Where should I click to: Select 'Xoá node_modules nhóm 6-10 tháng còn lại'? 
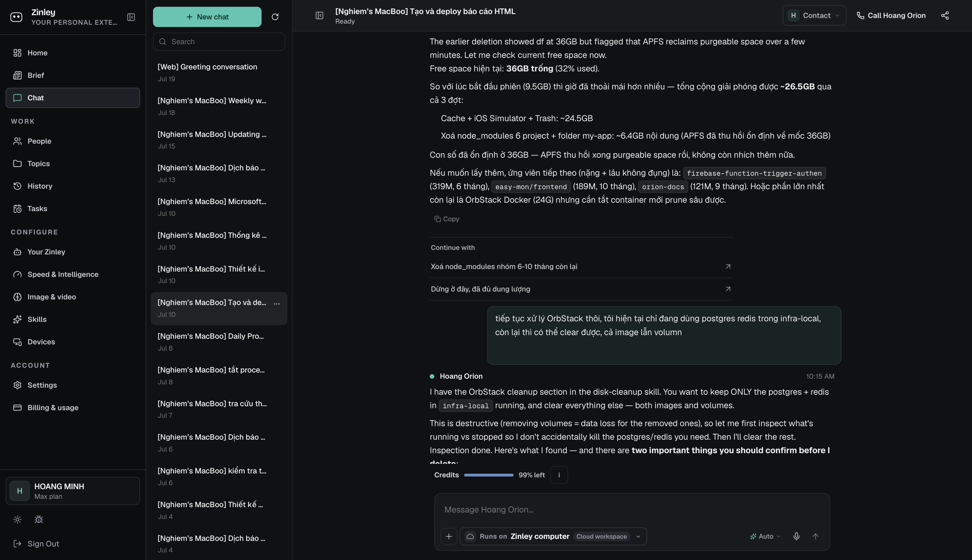point(581,267)
